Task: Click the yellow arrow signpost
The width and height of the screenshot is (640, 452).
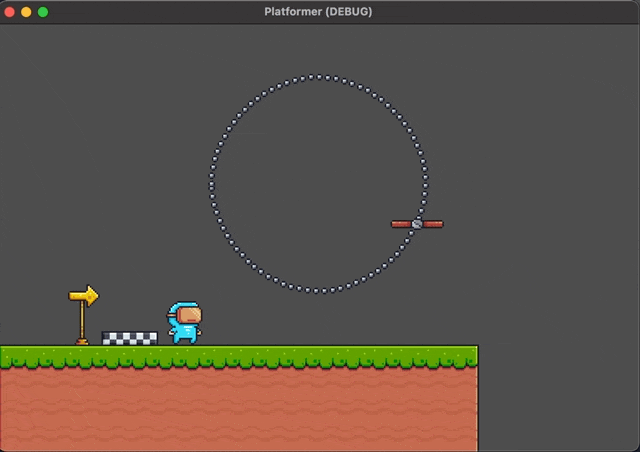Action: pyautogui.click(x=84, y=296)
